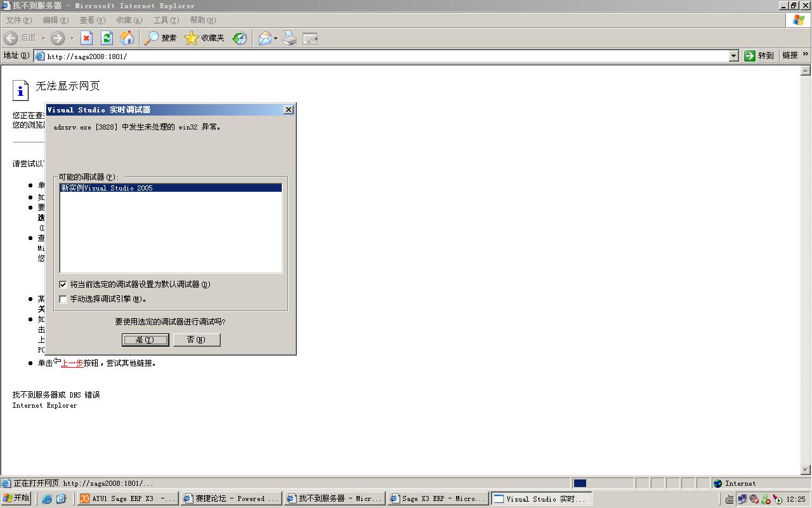The height and width of the screenshot is (508, 812).
Task: Open the 查看(V) menu
Action: click(92, 20)
